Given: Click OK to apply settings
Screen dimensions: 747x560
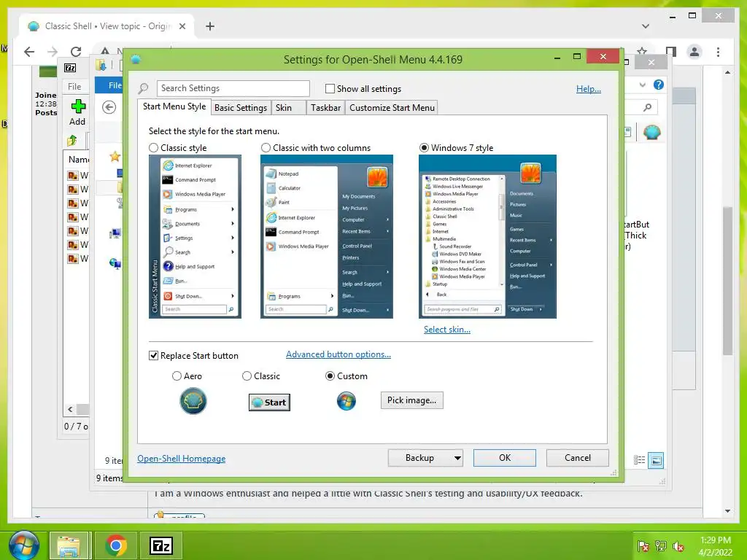Looking at the screenshot, I should (505, 458).
